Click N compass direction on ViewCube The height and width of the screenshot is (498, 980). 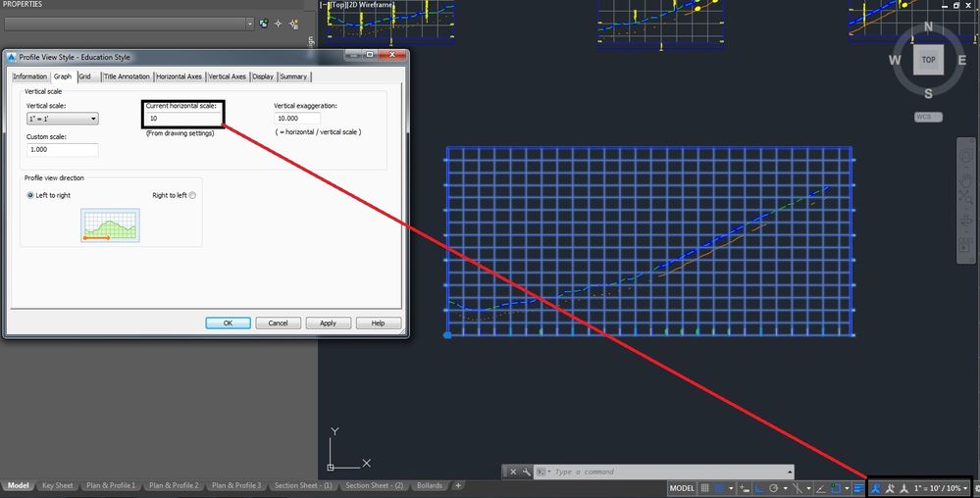(x=928, y=26)
